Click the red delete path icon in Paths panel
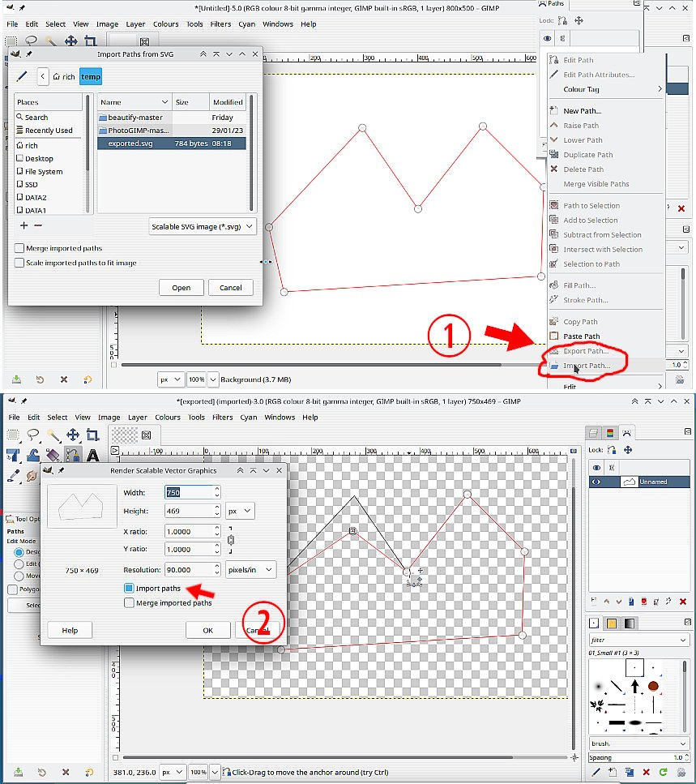Viewport: 696px width, 784px height. [x=682, y=602]
